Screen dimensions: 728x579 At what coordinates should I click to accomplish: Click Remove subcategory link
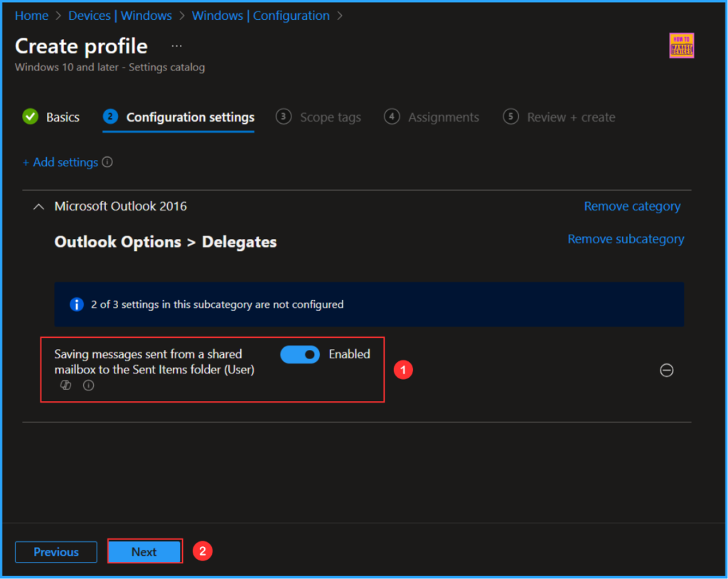[626, 239]
